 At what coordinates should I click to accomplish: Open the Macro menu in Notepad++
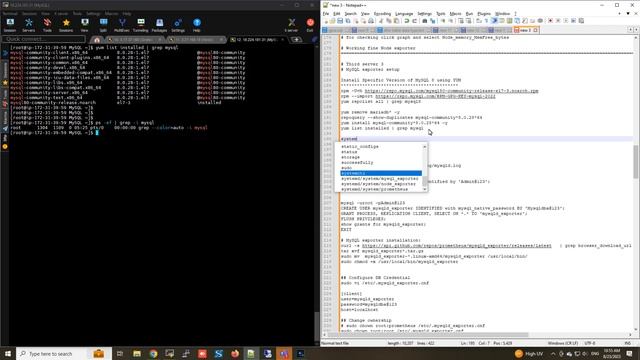point(455,14)
